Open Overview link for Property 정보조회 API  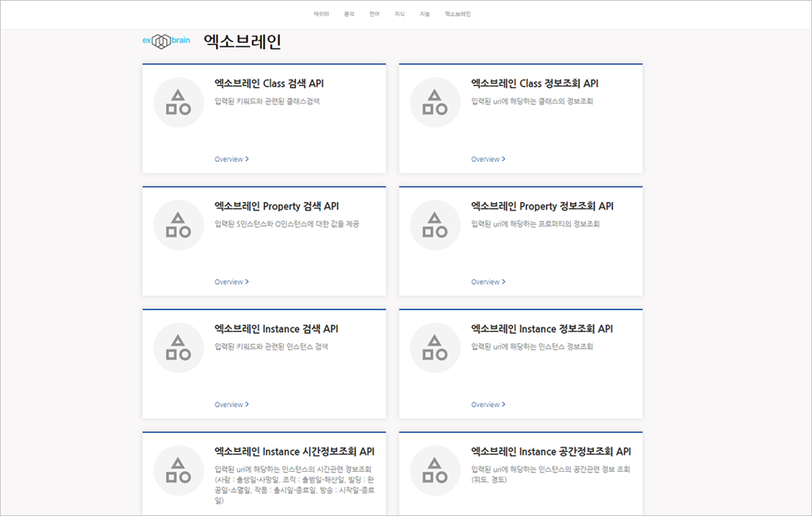click(x=488, y=282)
